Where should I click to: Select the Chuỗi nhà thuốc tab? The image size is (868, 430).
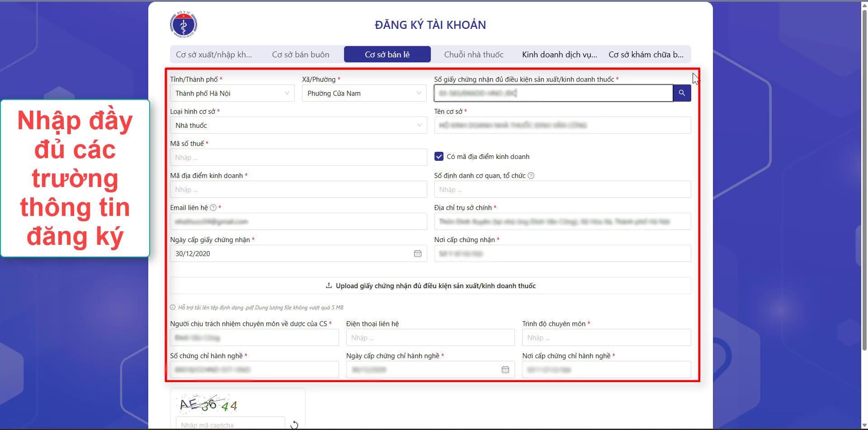(474, 55)
